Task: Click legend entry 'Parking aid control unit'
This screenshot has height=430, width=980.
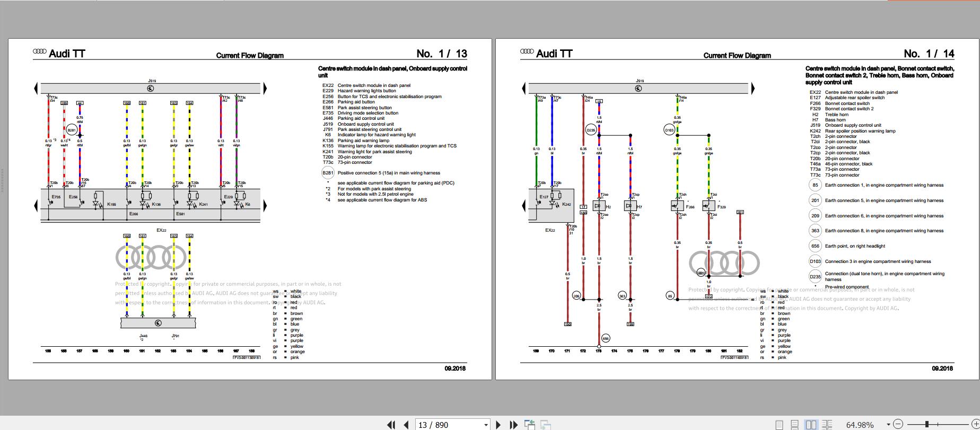Action: (x=361, y=118)
